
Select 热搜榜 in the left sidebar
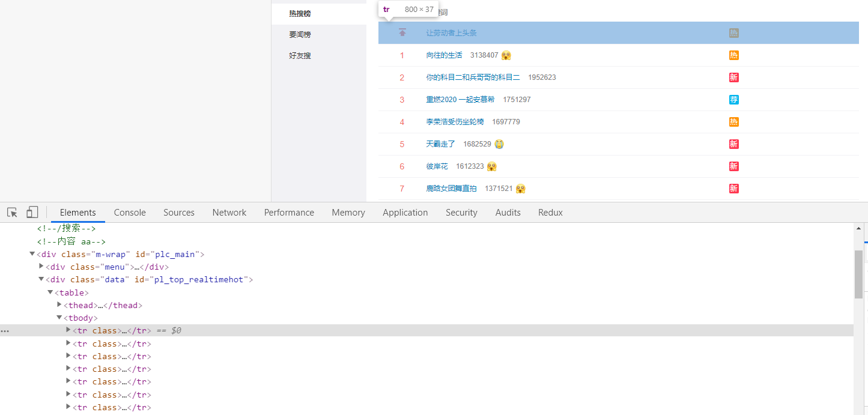319,14
